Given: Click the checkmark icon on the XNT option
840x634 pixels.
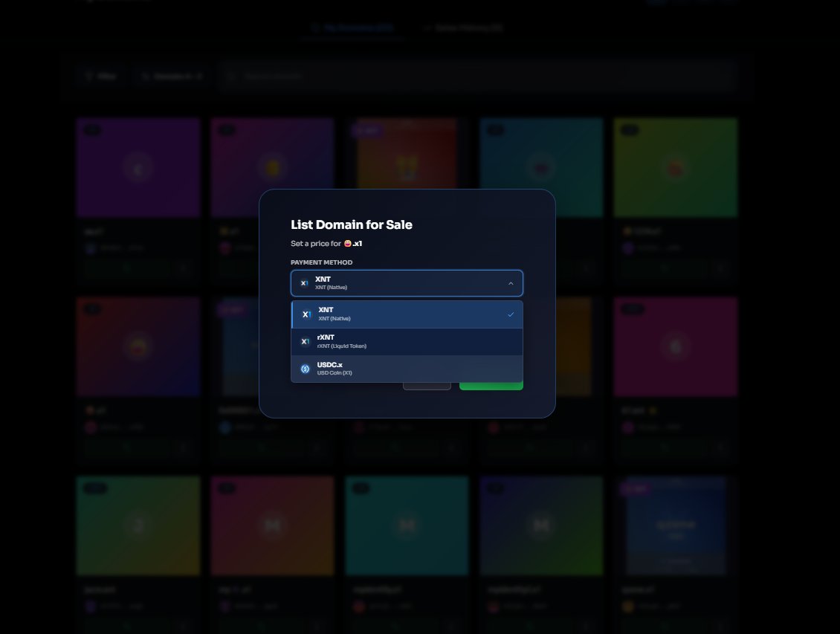Looking at the screenshot, I should (511, 314).
